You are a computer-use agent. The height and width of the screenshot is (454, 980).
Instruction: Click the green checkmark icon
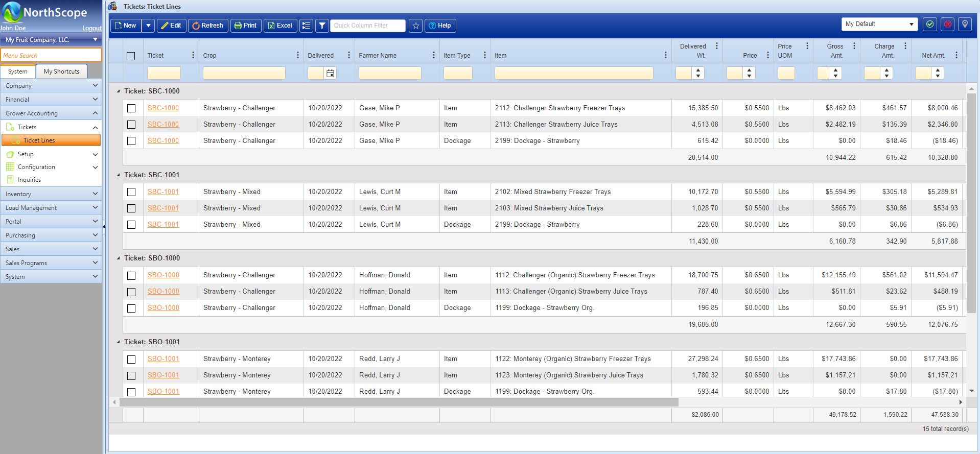(930, 24)
